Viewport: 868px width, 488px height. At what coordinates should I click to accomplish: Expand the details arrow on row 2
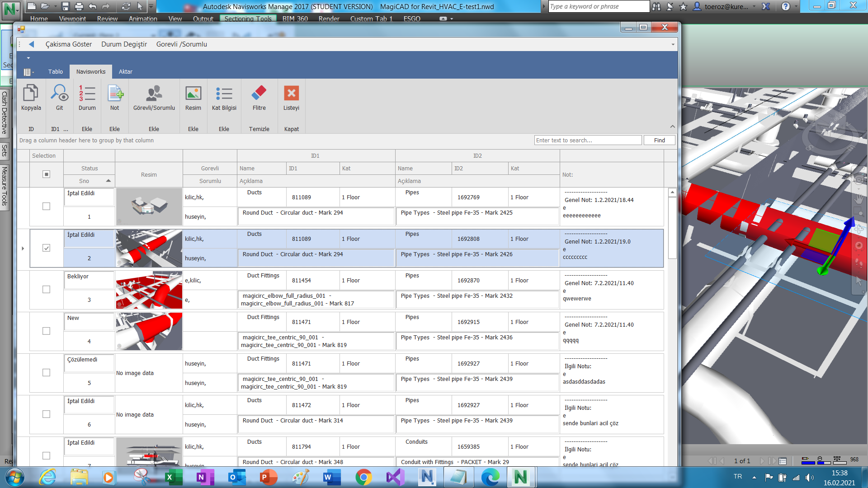(x=23, y=248)
